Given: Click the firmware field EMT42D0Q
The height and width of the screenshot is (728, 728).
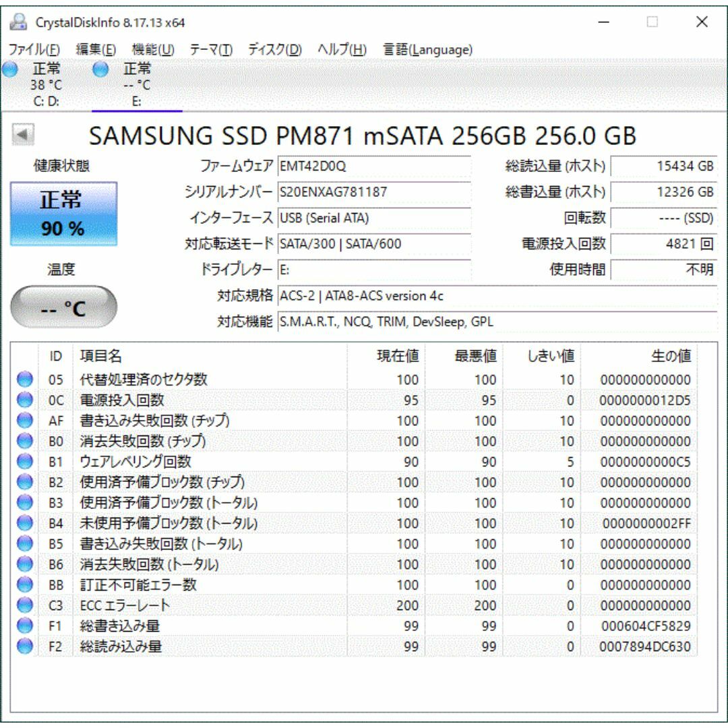Looking at the screenshot, I should (x=374, y=166).
